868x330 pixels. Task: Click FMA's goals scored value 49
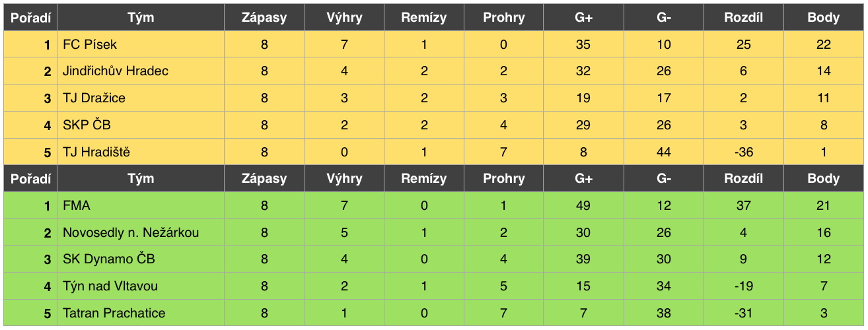(583, 206)
